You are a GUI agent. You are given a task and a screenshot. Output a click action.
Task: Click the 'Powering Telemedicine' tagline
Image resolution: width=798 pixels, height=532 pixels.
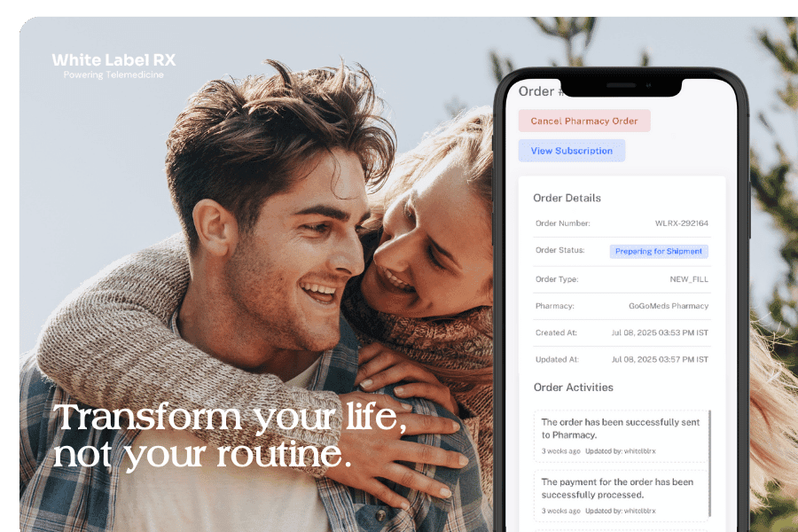pos(113,74)
